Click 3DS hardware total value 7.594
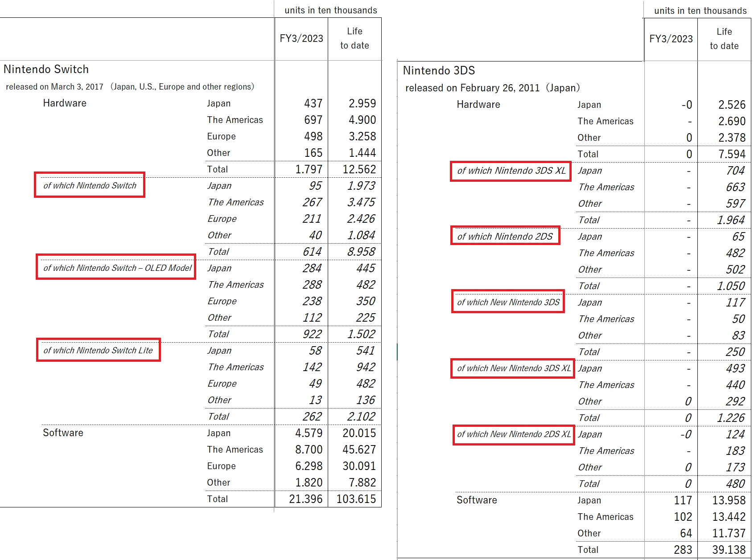The width and height of the screenshot is (754, 560). (x=732, y=154)
